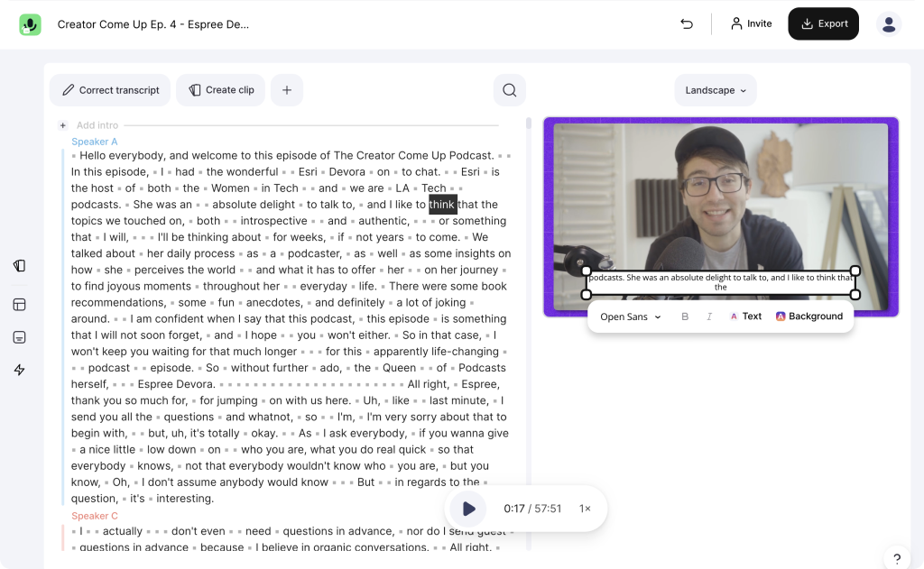This screenshot has width=924, height=569.
Task: Open the caption Text color option
Action: pyautogui.click(x=745, y=317)
